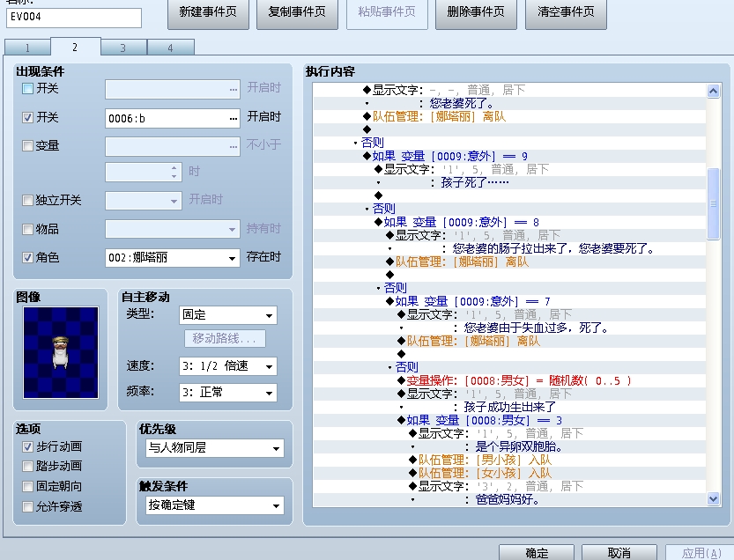734x560 pixels.
Task: Click the event graphic sprite preview
Action: click(x=61, y=352)
